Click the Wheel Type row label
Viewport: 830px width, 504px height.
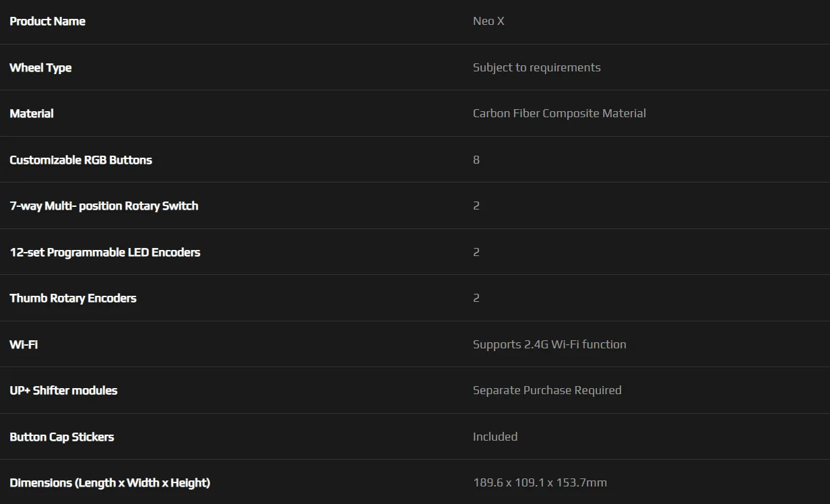click(x=40, y=67)
